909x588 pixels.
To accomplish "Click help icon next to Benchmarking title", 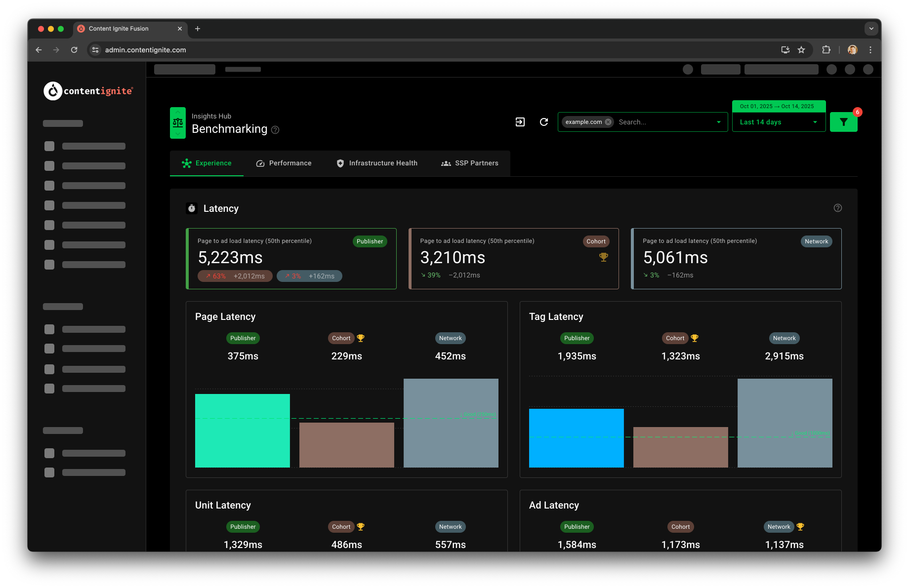I will [x=276, y=130].
